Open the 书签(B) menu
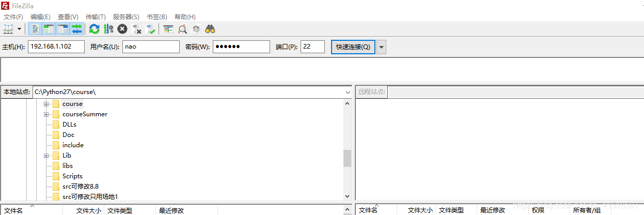This screenshot has height=215, width=644. coord(156,17)
